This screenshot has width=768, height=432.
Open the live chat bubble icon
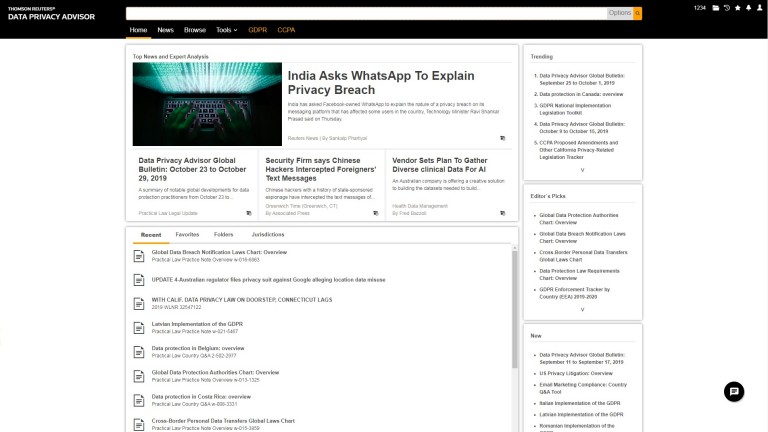pyautogui.click(x=734, y=391)
